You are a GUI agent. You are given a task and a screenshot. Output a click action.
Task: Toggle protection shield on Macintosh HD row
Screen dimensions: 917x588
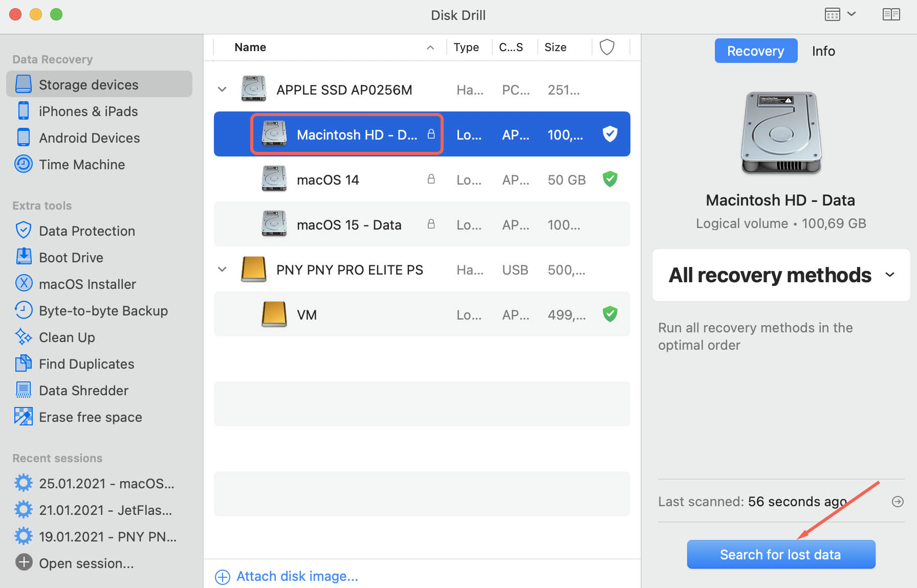pyautogui.click(x=610, y=134)
